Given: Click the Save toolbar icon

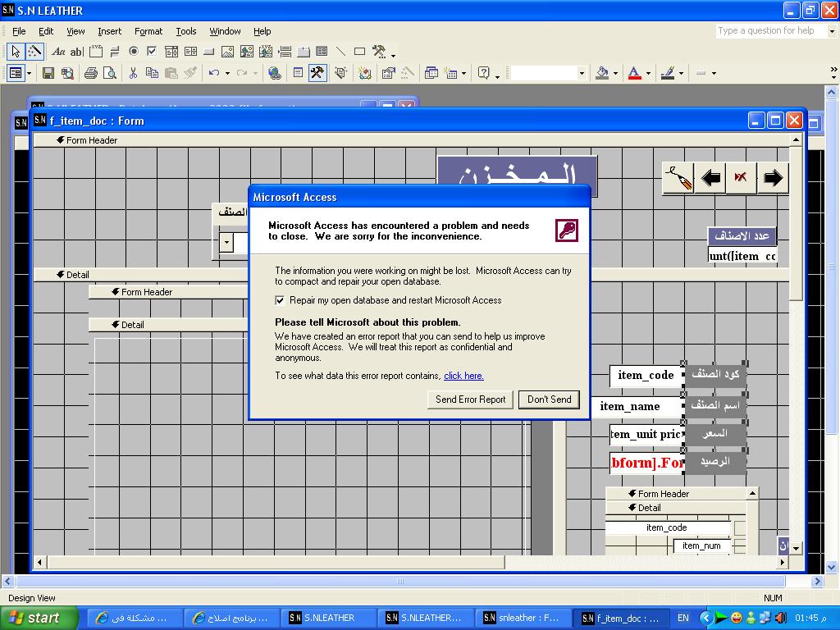Looking at the screenshot, I should coord(48,73).
